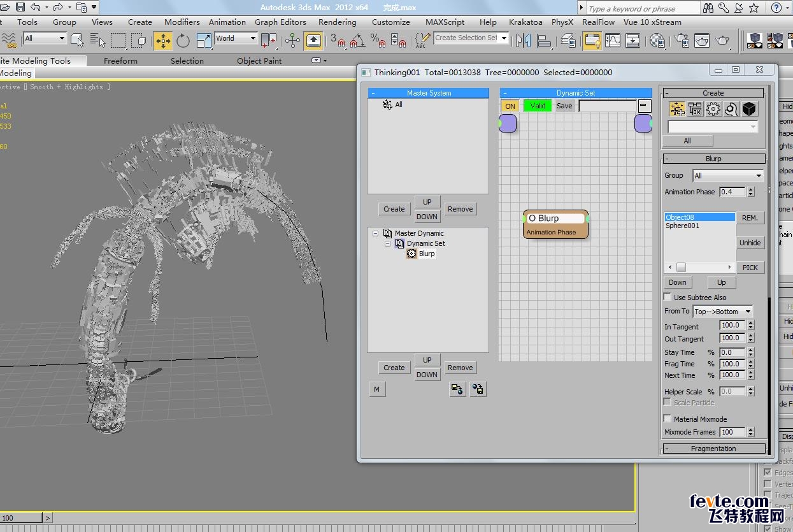Image resolution: width=793 pixels, height=532 pixels.
Task: Switch to the Freeform ribbon tab
Action: pyautogui.click(x=120, y=61)
